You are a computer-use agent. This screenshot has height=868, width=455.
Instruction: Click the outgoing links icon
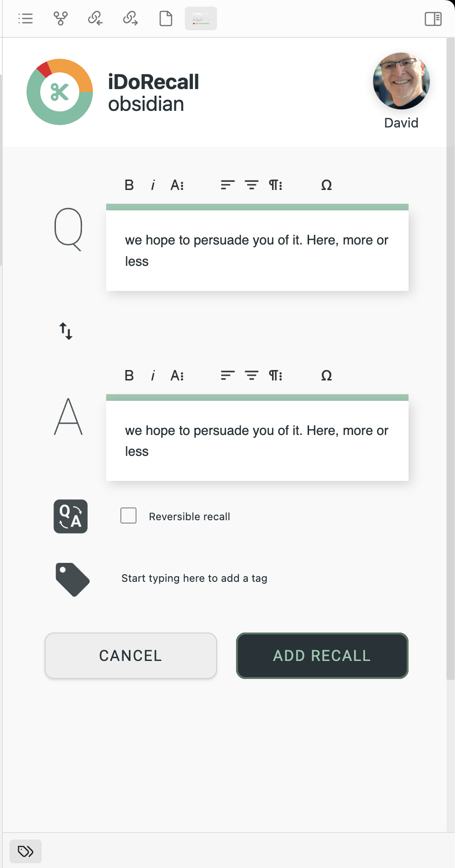pos(130,19)
